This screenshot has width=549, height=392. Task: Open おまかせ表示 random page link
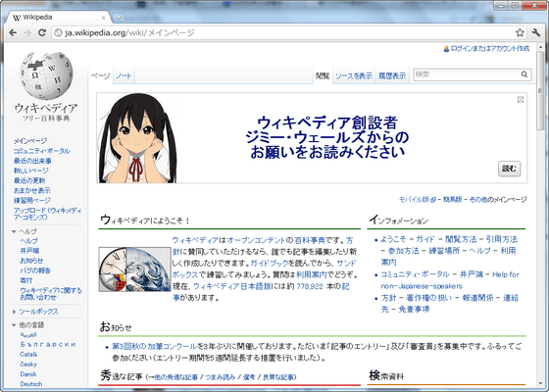(x=31, y=190)
